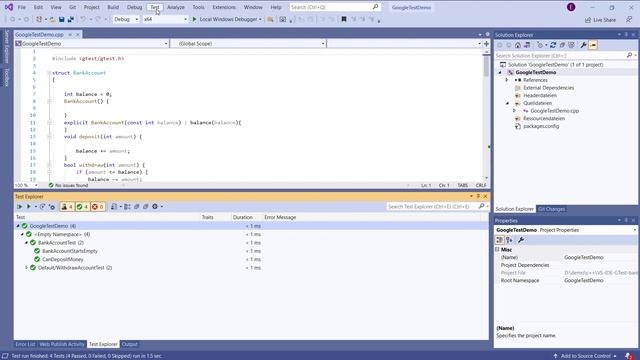Open the Build menu
The height and width of the screenshot is (360, 640).
[x=113, y=7]
